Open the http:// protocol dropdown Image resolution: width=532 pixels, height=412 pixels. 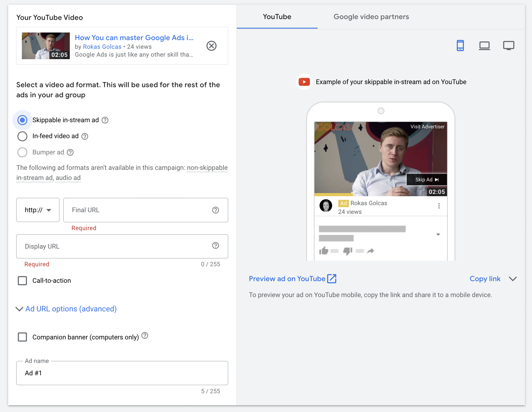coord(38,210)
